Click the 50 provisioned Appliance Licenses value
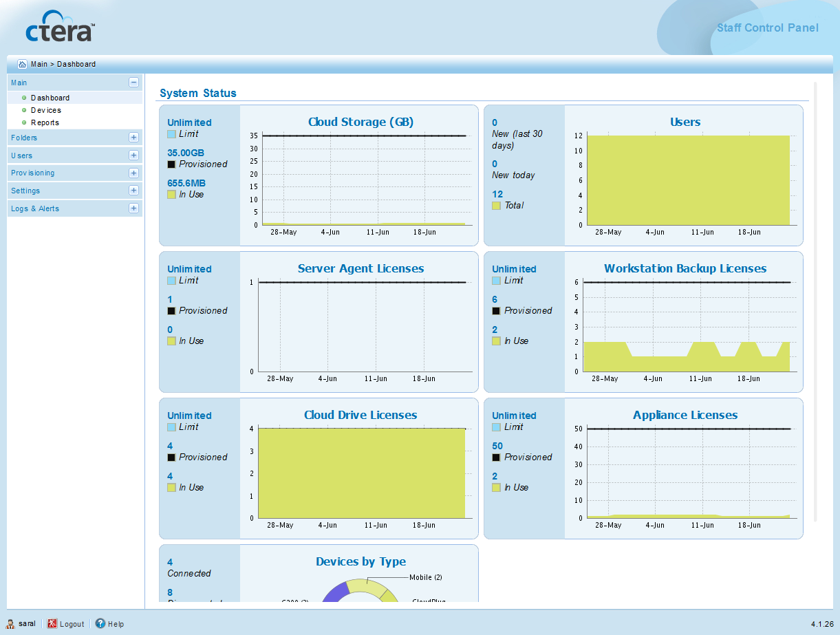 (497, 446)
